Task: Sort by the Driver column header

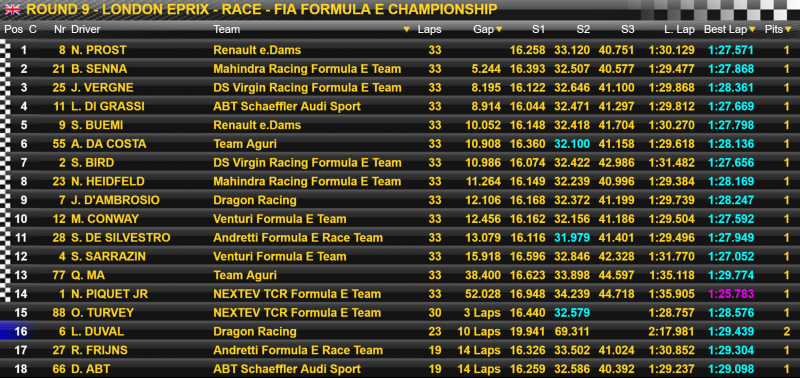Action: [86, 30]
